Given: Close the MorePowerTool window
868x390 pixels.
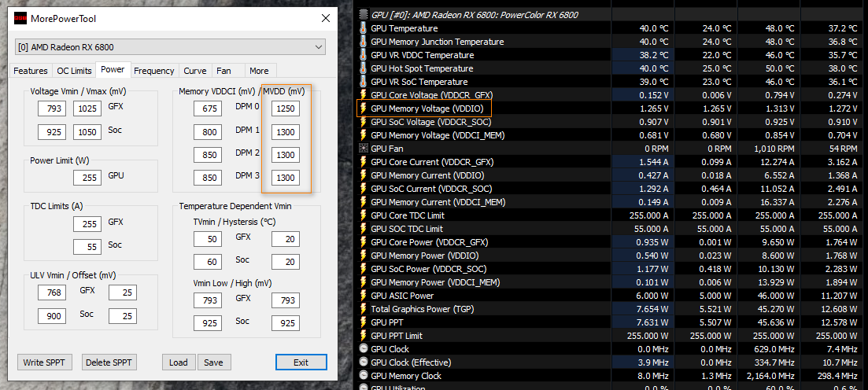Looking at the screenshot, I should coord(326,18).
